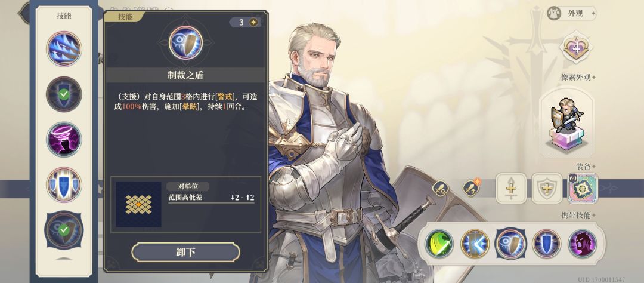Select the blue ice spikes skill icon
The width and height of the screenshot is (644, 283).
click(64, 49)
